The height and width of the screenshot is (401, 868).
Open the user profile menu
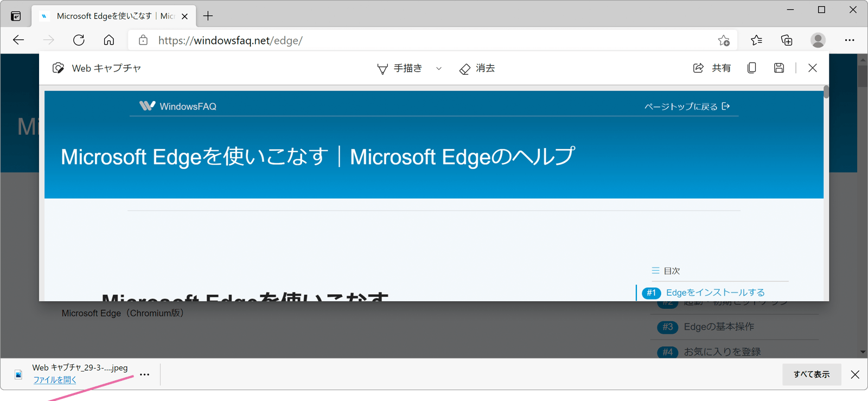click(818, 40)
